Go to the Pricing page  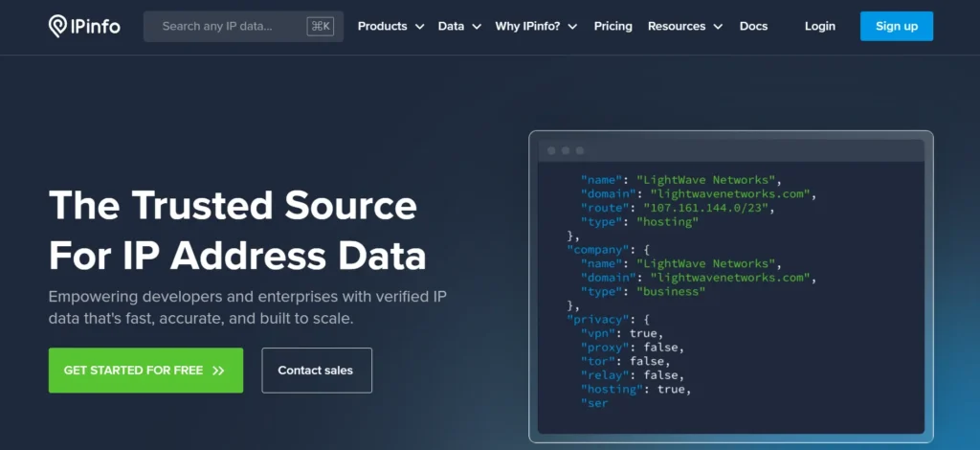point(612,26)
